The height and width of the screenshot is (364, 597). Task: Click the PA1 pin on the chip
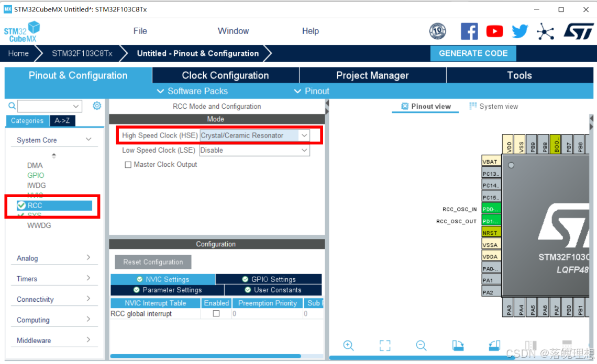click(x=491, y=280)
